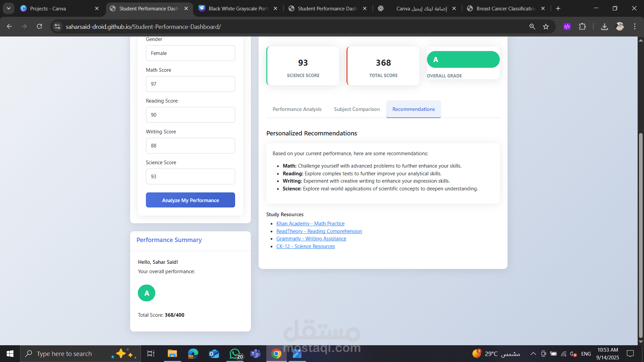Bookmark this page with the star icon
This screenshot has width=644, height=362.
point(546,26)
